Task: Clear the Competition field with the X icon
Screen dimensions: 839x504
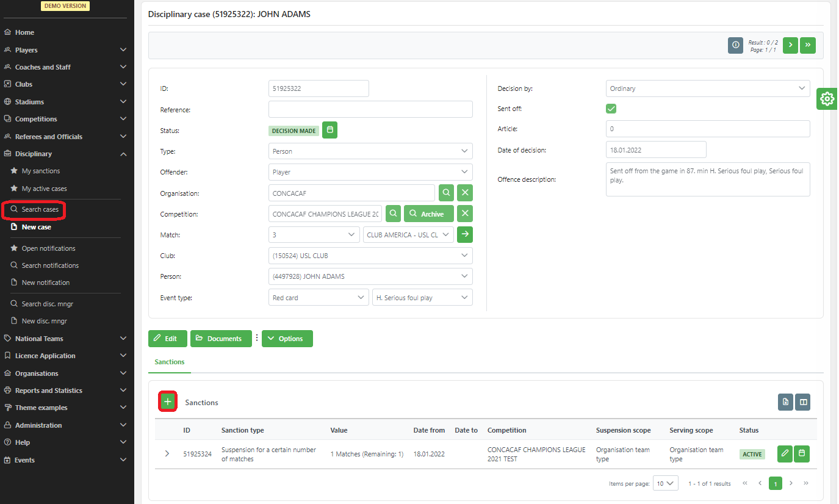Action: click(x=464, y=214)
